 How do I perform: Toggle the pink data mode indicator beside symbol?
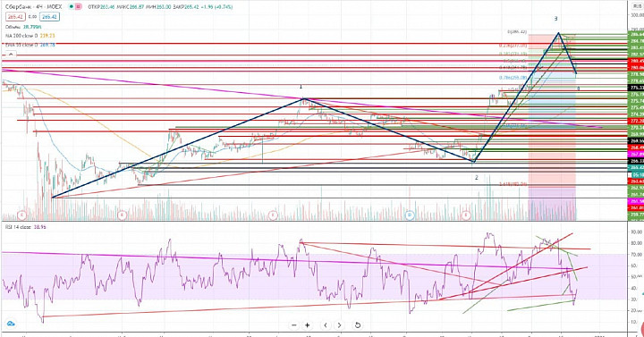click(x=79, y=6)
